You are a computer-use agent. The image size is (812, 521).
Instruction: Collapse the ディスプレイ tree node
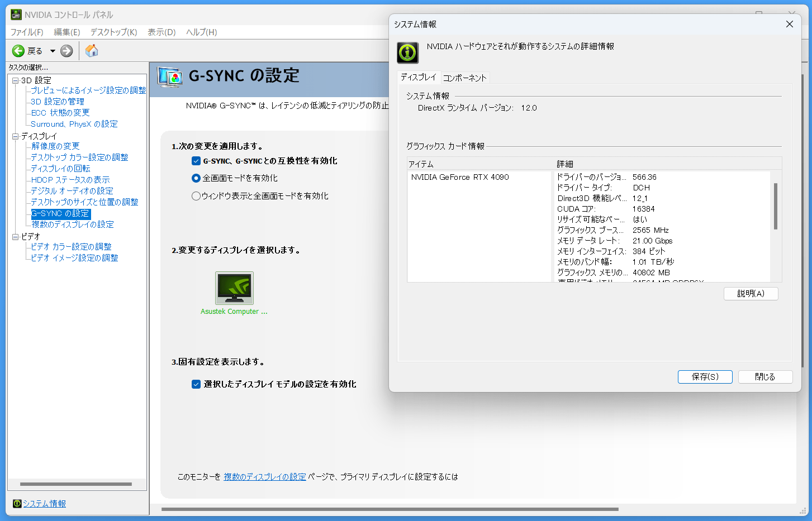16,136
